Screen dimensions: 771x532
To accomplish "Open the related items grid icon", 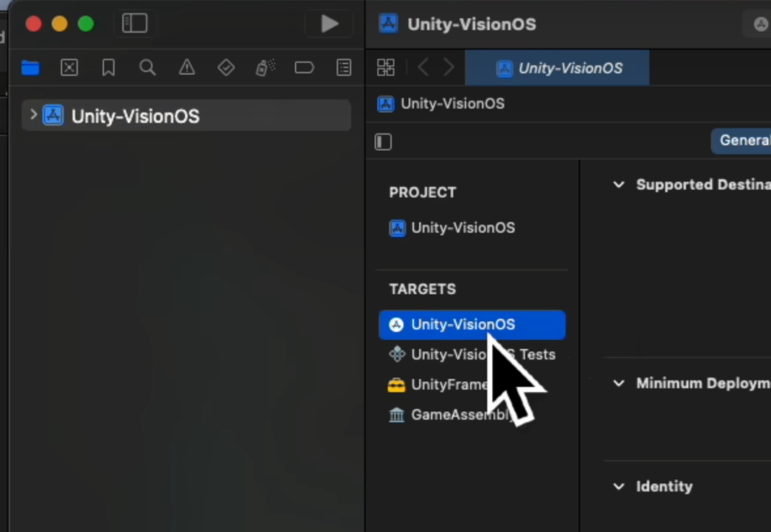I will [x=386, y=67].
